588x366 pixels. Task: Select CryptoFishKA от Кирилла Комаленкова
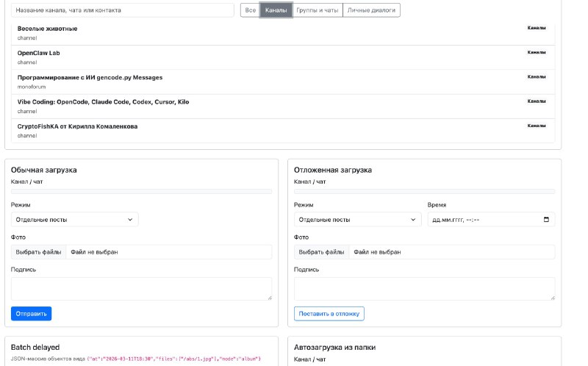[x=283, y=130]
